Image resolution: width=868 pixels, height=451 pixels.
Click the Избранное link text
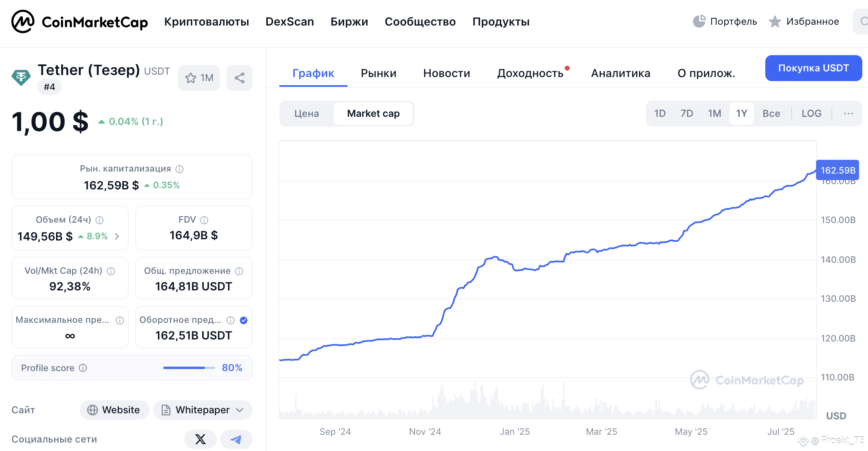[x=813, y=21]
